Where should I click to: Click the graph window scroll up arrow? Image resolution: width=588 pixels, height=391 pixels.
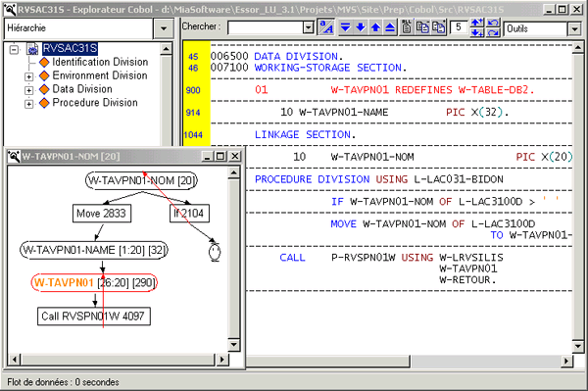pyautogui.click(x=233, y=172)
